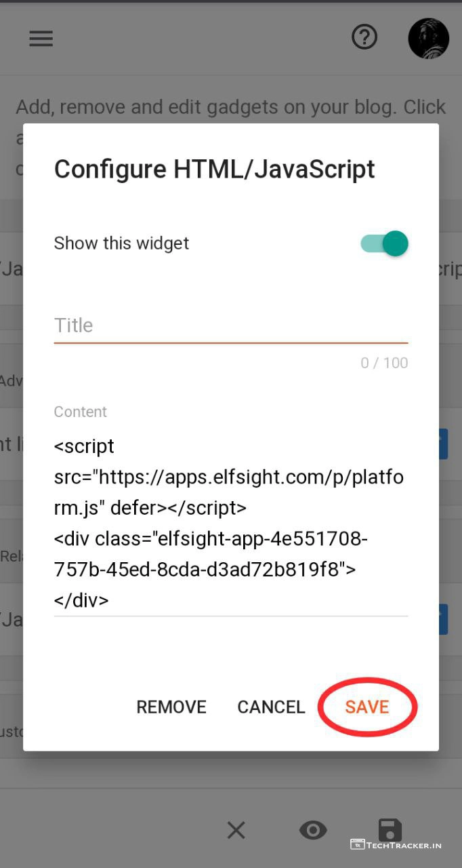Click upper blue edit button behind dialog
Screen dimensions: 462x868
pyautogui.click(x=444, y=444)
